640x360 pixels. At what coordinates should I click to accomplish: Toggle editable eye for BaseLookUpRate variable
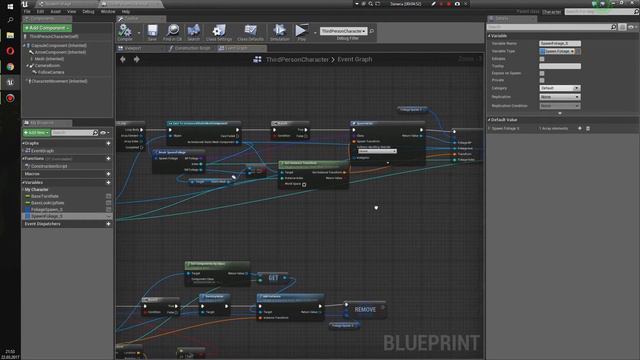pyautogui.click(x=109, y=203)
